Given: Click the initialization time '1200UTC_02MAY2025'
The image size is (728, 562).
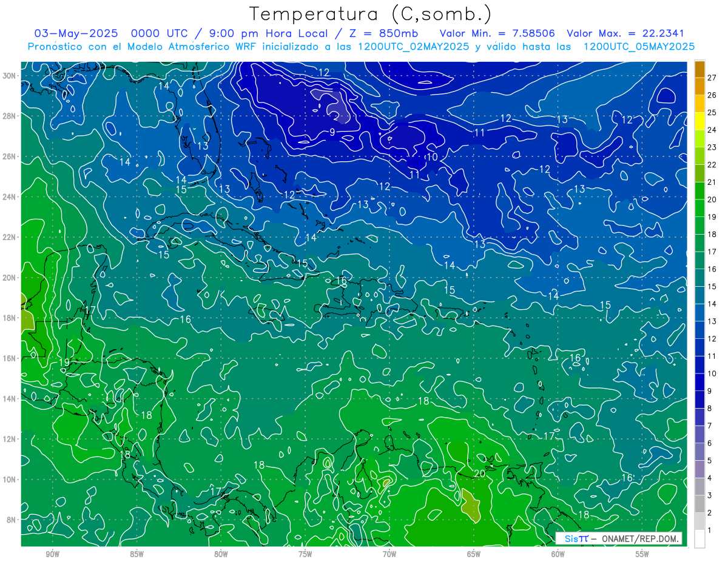Looking at the screenshot, I should click(x=414, y=47).
